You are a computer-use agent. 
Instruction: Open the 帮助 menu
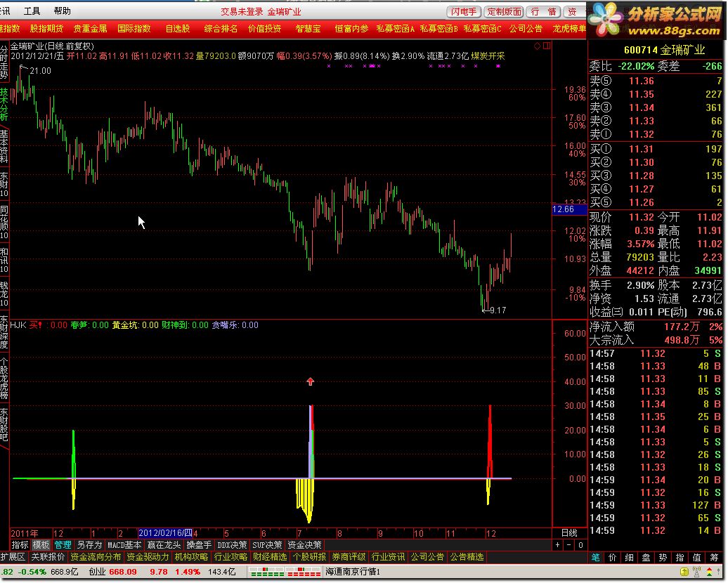63,11
